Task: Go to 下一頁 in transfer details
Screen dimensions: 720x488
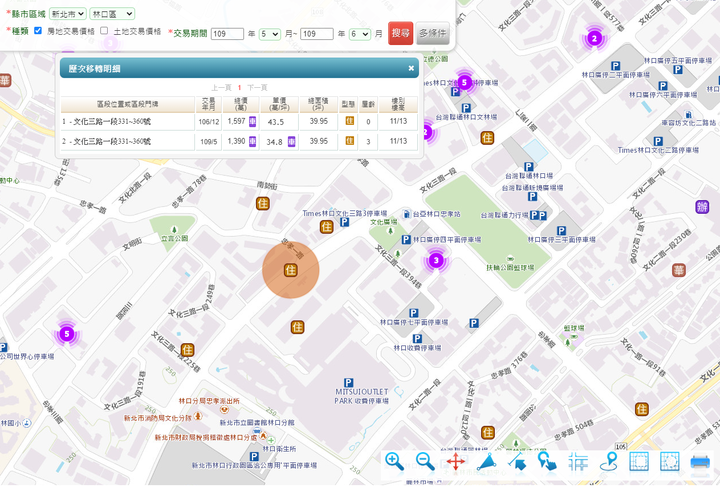Action: tap(257, 88)
